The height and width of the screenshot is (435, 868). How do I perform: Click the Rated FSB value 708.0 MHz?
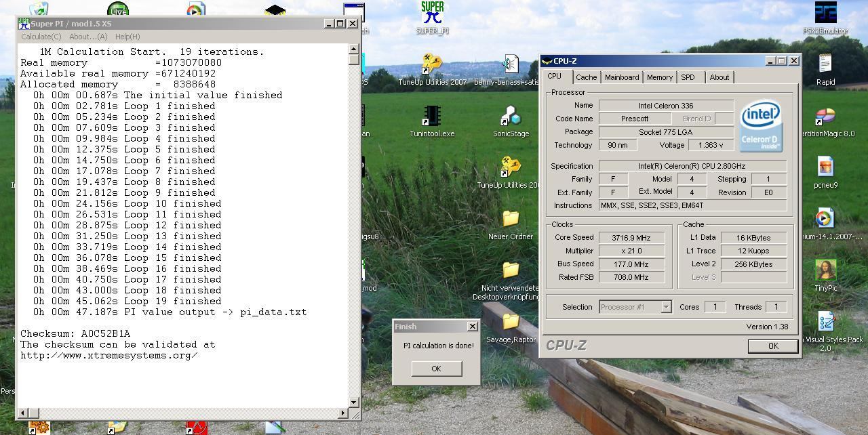(x=631, y=277)
